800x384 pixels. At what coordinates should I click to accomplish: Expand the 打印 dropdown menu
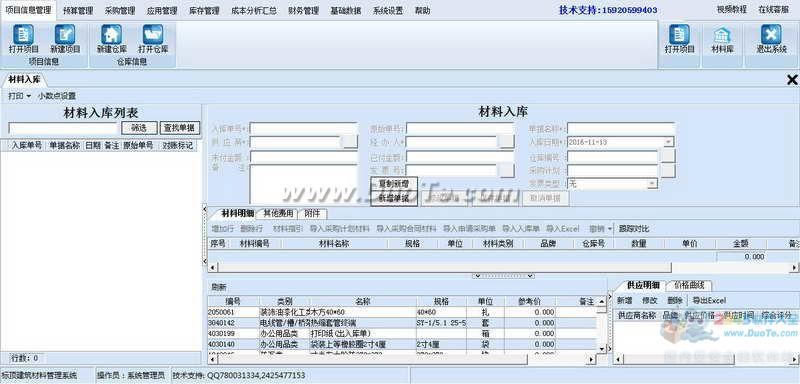19,96
